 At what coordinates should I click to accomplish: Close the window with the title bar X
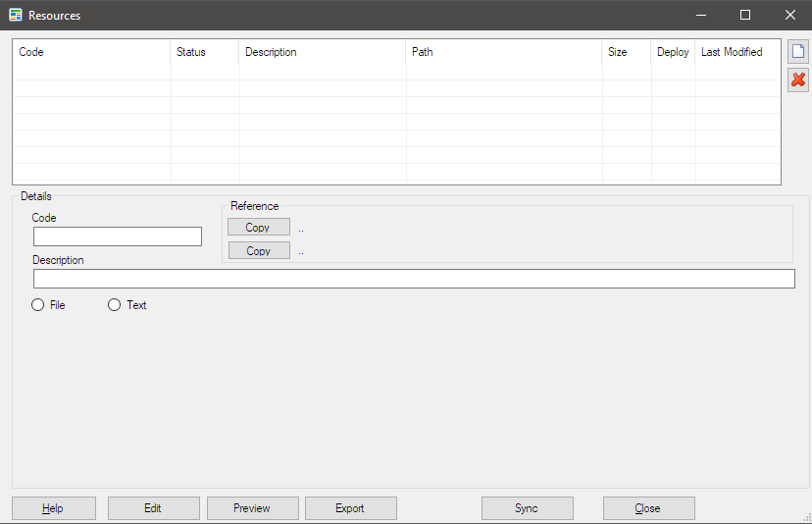[790, 15]
